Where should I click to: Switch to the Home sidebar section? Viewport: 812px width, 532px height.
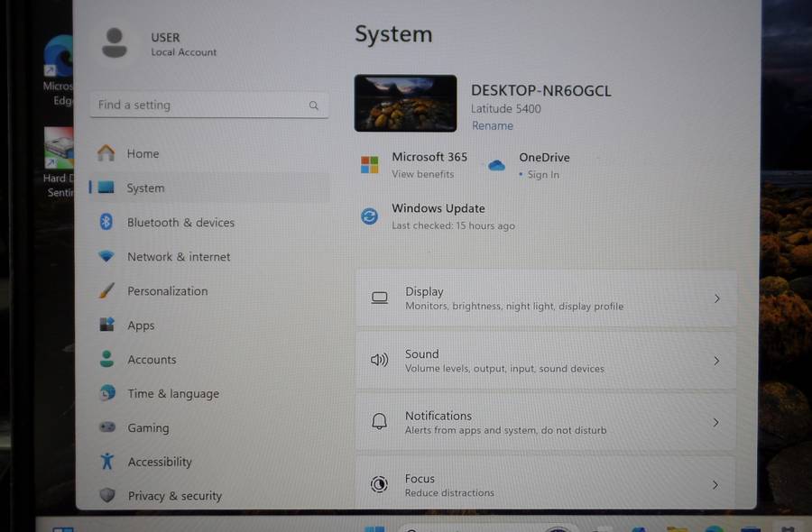[142, 153]
